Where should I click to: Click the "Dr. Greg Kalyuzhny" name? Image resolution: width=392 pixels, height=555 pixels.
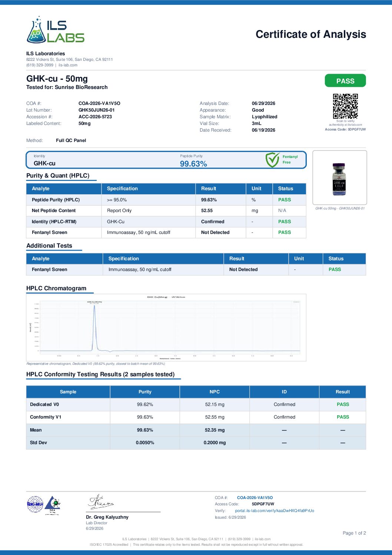107,517
